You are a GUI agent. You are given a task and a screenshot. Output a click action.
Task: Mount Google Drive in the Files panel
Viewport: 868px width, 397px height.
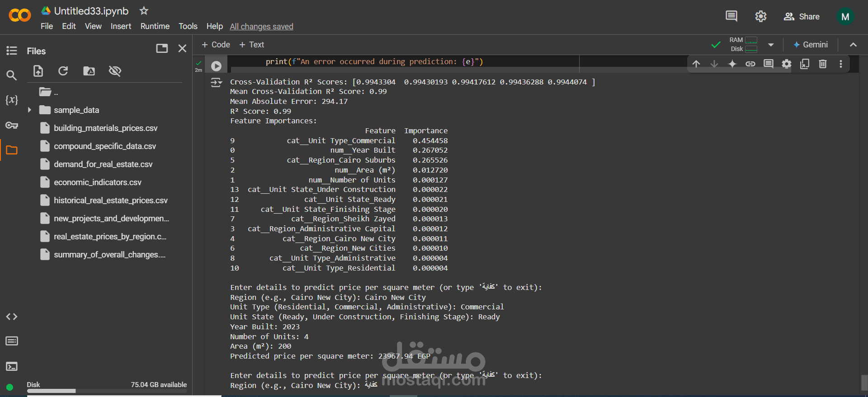89,71
